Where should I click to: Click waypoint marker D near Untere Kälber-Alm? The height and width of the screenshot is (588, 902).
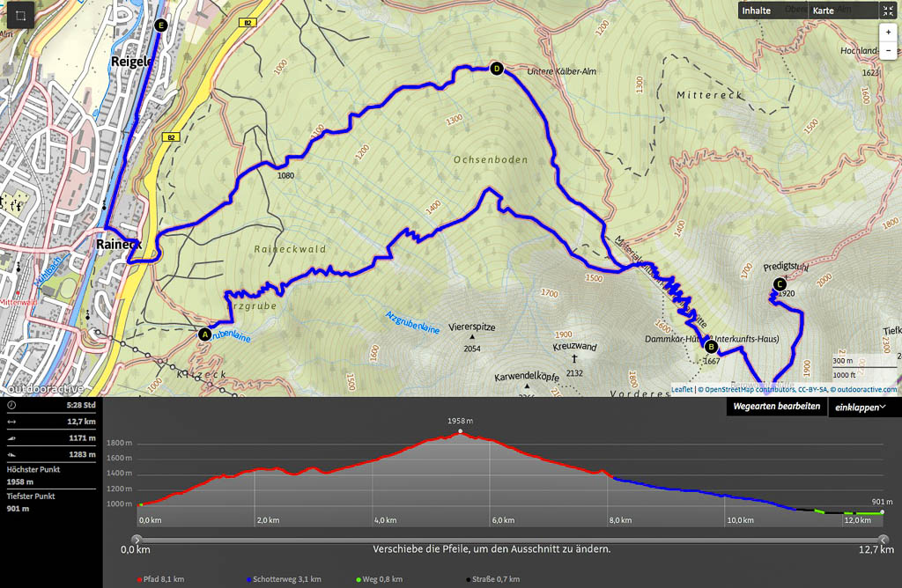coord(496,69)
